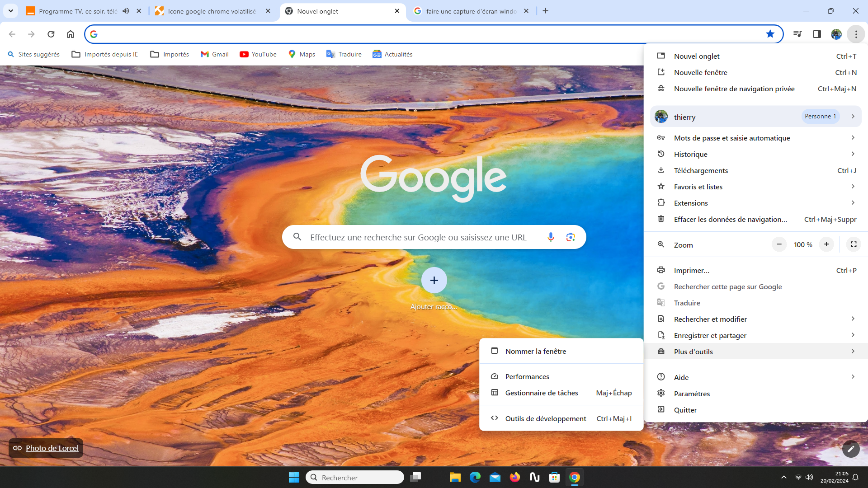This screenshot has height=488, width=868.
Task: Mute the Programme TV tab audio icon
Action: [126, 11]
